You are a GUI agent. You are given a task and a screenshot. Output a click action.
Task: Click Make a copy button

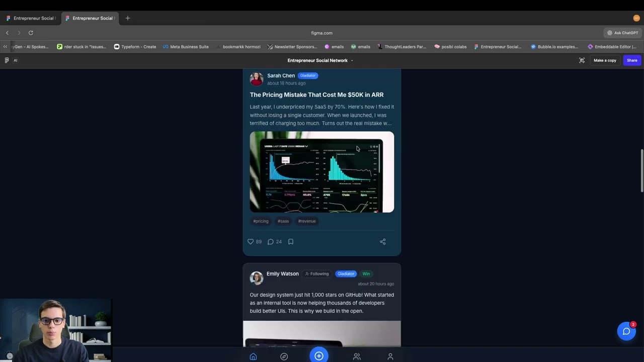[605, 60]
